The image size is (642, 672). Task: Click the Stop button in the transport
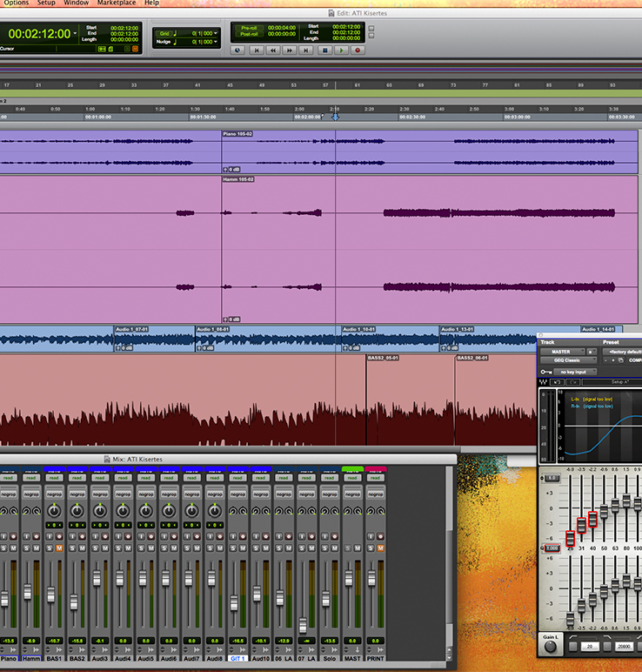click(x=325, y=50)
